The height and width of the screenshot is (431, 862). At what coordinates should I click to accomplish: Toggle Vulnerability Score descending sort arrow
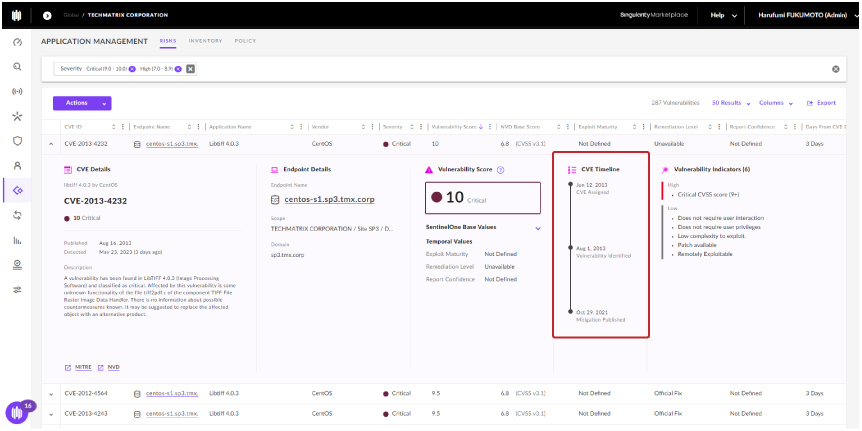(x=481, y=127)
